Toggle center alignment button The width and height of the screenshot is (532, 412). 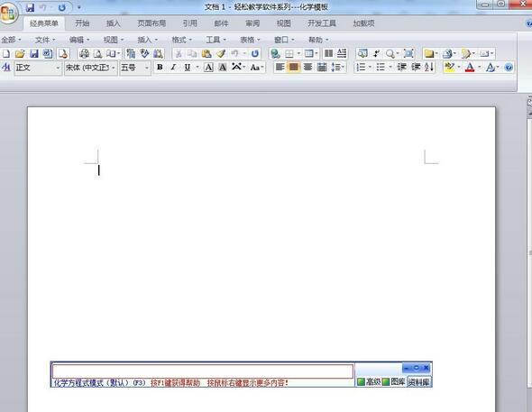294,67
